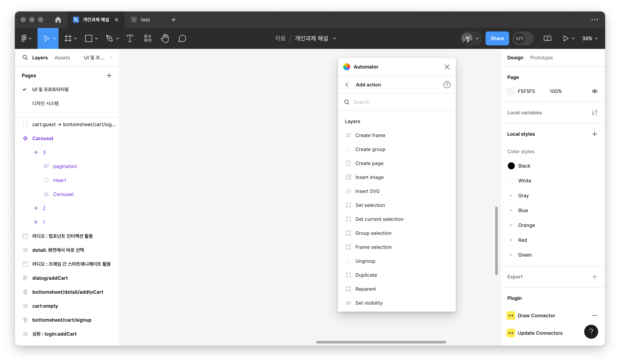620x364 pixels.
Task: Expand the Move tools dropdown arrow
Action: pos(55,38)
